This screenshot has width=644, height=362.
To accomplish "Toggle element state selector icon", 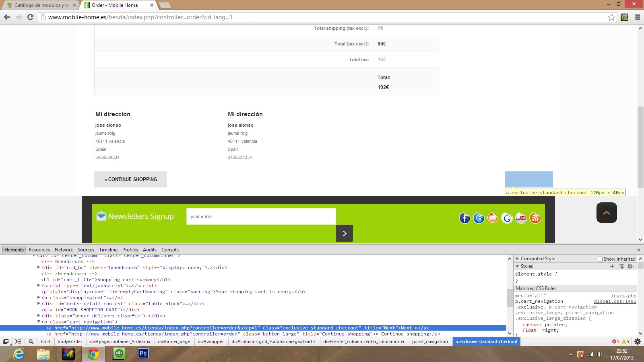I will [x=621, y=266].
